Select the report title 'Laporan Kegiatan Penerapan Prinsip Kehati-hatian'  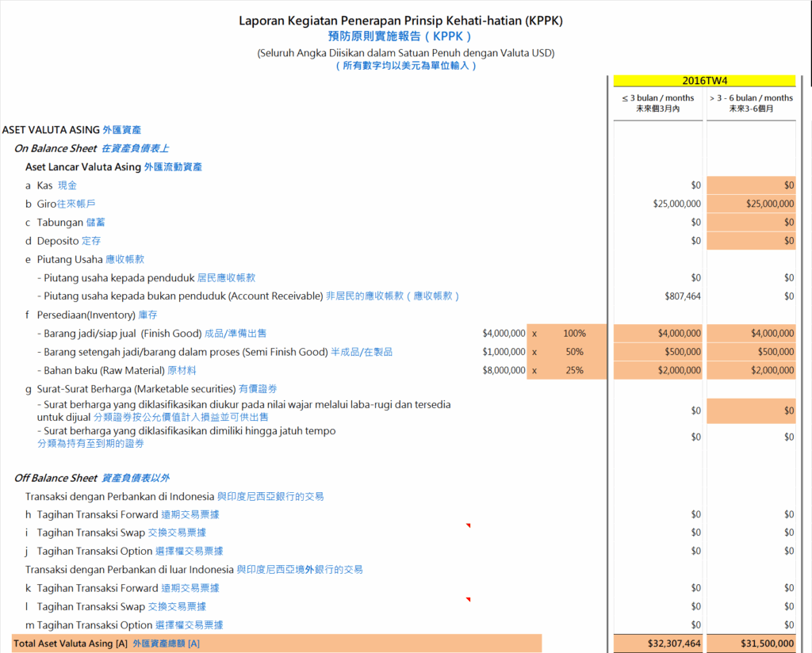[x=400, y=21]
